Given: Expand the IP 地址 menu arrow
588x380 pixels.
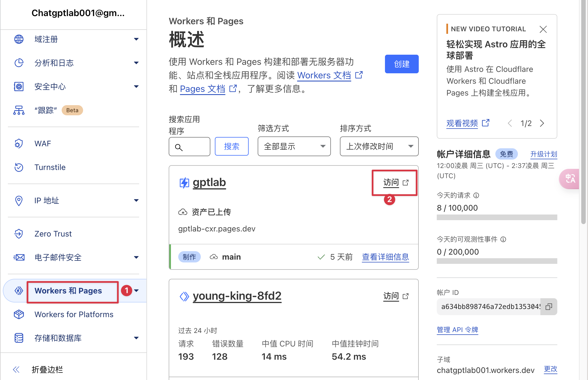Looking at the screenshot, I should pyautogui.click(x=136, y=200).
